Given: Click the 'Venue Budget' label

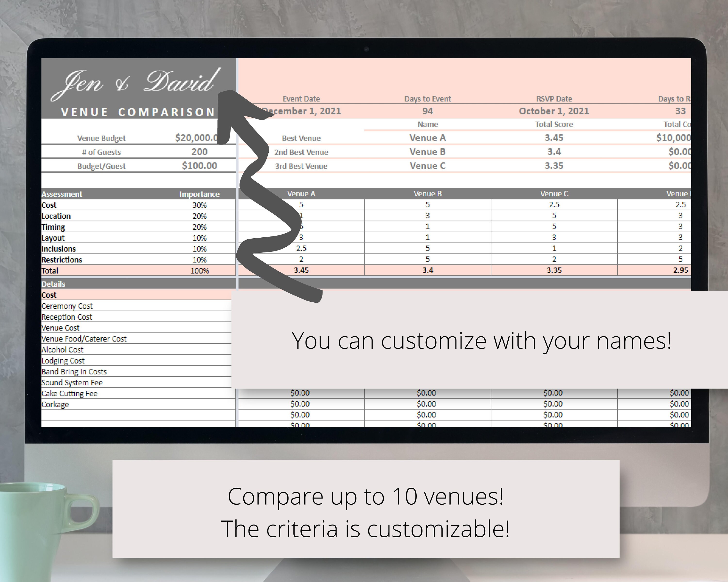Looking at the screenshot, I should pyautogui.click(x=101, y=138).
